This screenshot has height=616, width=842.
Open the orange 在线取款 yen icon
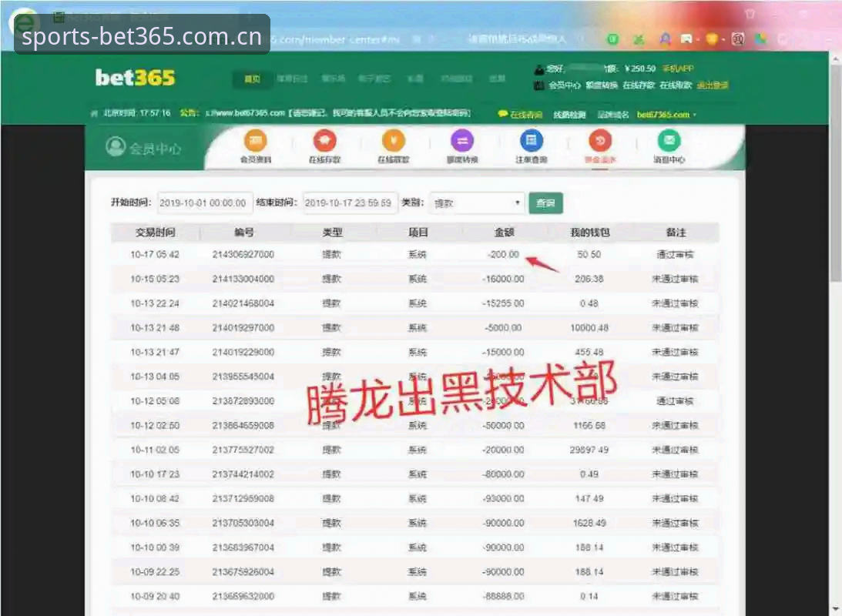click(x=393, y=141)
